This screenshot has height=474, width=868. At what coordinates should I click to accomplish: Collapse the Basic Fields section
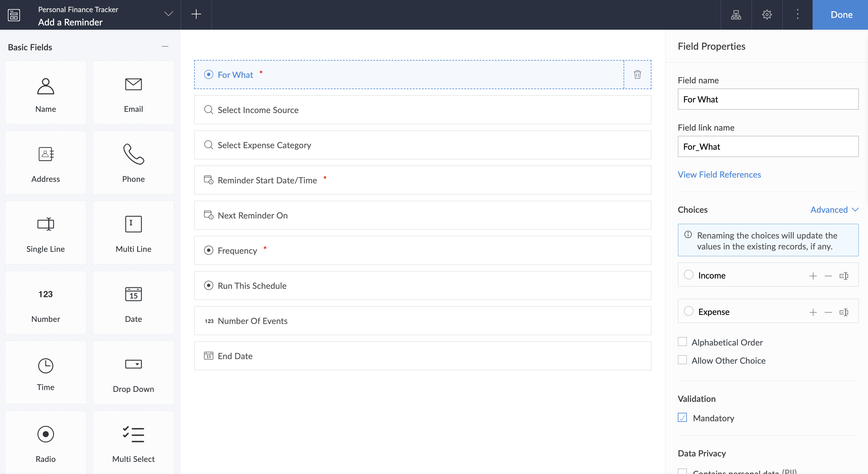(x=165, y=47)
